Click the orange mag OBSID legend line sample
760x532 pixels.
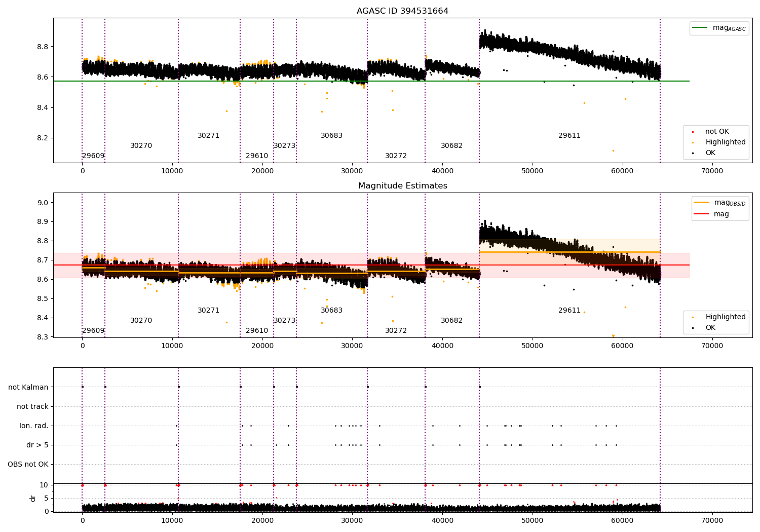701,203
